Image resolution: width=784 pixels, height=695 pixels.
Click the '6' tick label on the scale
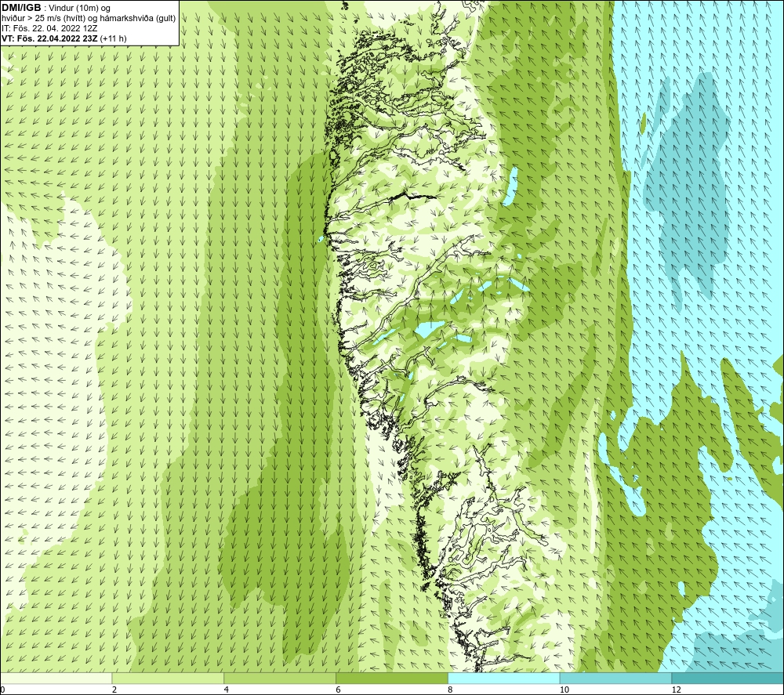(x=339, y=690)
